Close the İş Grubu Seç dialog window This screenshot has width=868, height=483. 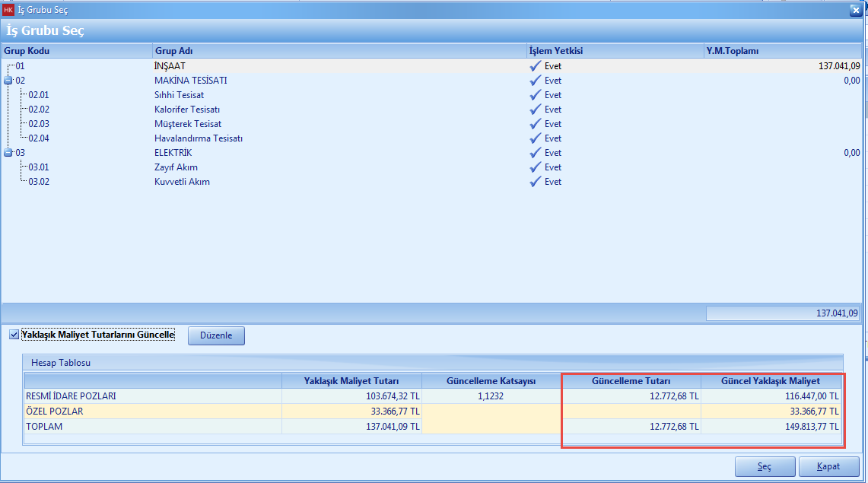click(856, 10)
